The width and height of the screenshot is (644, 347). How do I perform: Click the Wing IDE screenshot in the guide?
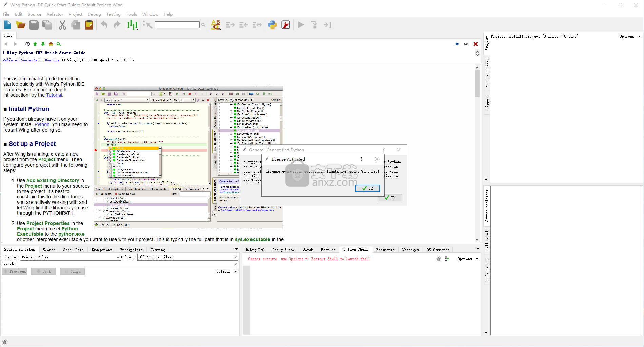pyautogui.click(x=188, y=157)
